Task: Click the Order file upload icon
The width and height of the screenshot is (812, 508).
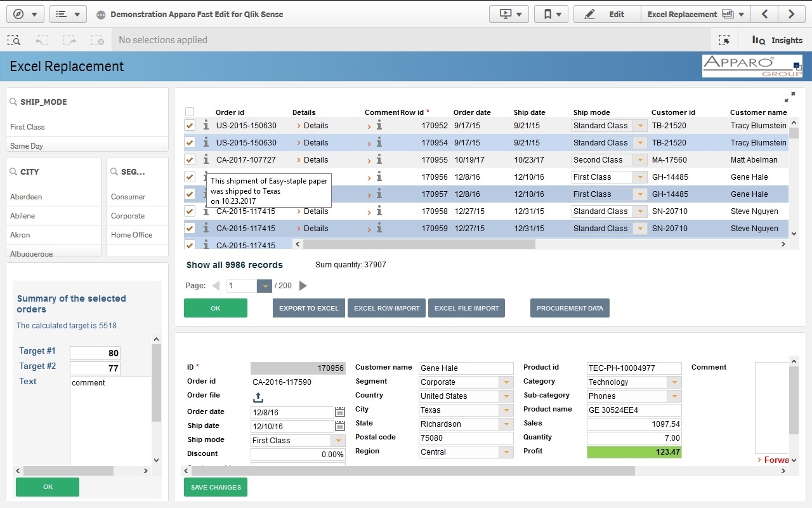Action: (x=258, y=397)
